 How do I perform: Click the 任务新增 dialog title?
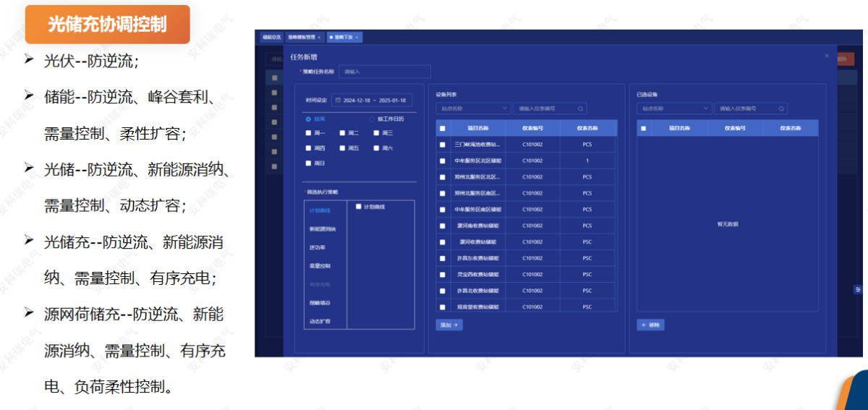[304, 56]
